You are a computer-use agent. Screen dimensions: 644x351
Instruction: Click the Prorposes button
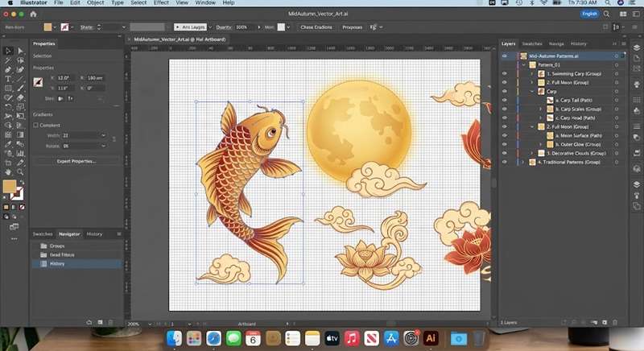click(x=353, y=27)
